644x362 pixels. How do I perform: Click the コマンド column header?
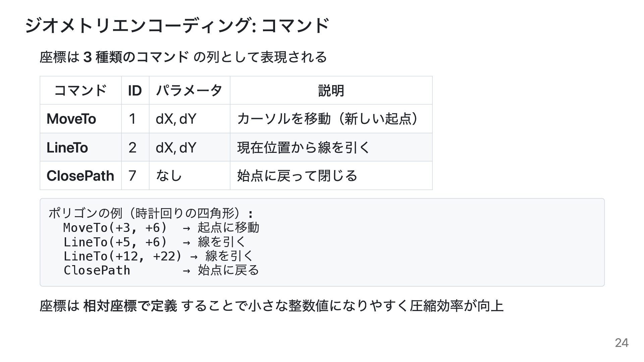coord(80,90)
